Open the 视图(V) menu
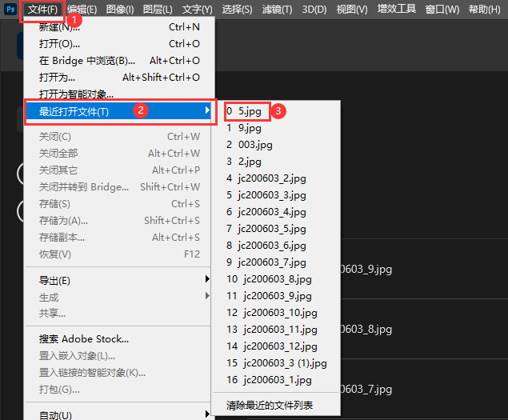 click(x=352, y=10)
